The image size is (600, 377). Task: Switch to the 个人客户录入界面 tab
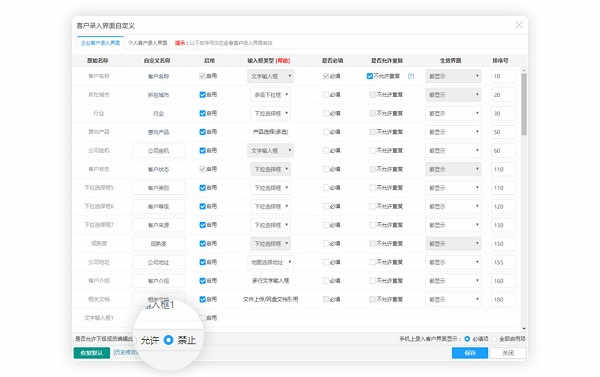point(148,43)
